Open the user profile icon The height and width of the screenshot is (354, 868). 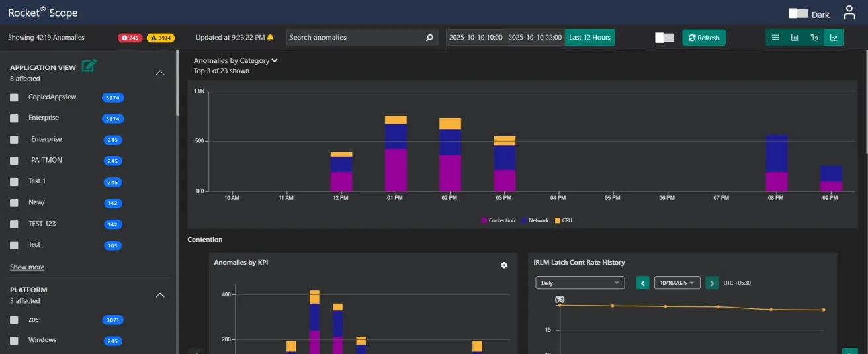pos(849,13)
